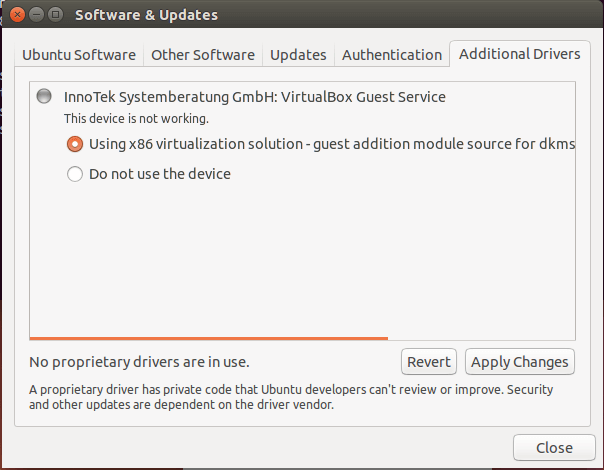Click 'No proprietary drivers are in use.' status
This screenshot has width=604, height=470.
[139, 362]
